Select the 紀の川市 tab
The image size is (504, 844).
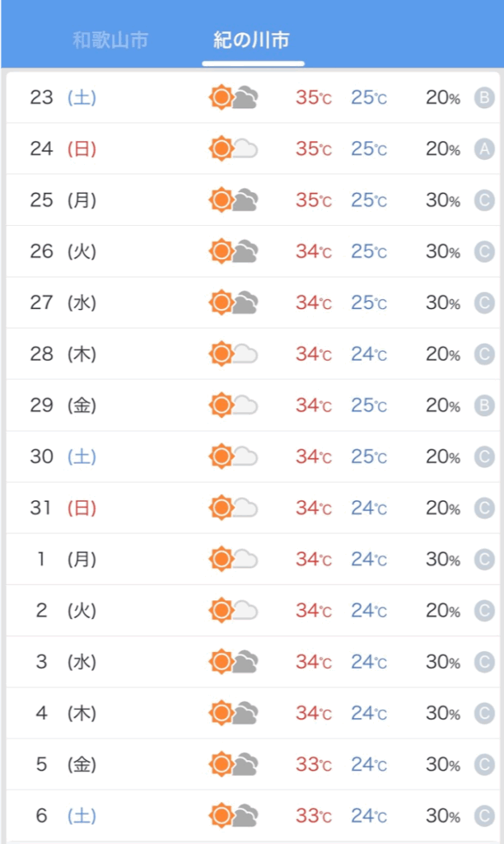tap(252, 40)
